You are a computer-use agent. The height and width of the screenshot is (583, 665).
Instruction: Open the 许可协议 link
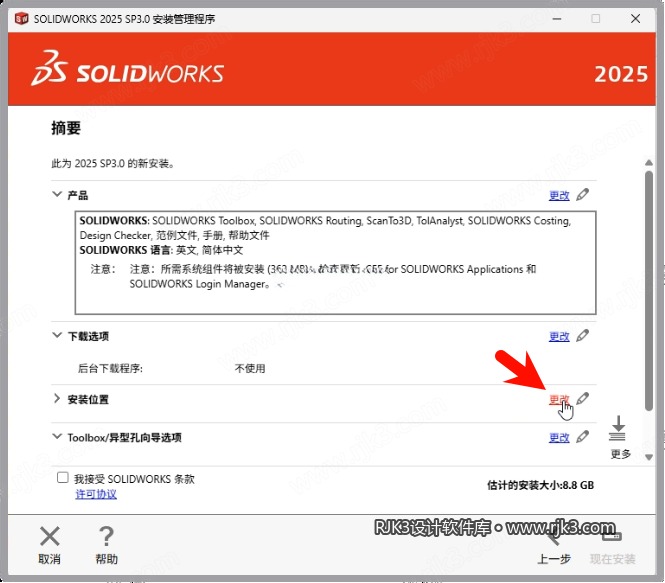coord(96,494)
